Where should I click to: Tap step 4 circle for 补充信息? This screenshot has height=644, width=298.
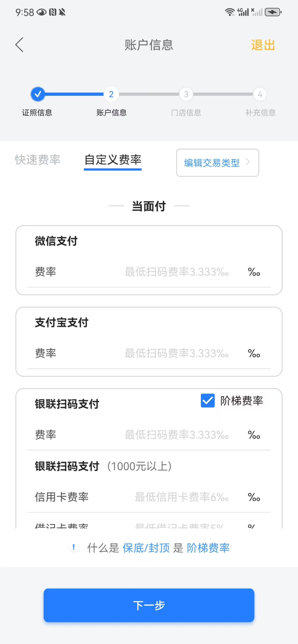click(260, 94)
